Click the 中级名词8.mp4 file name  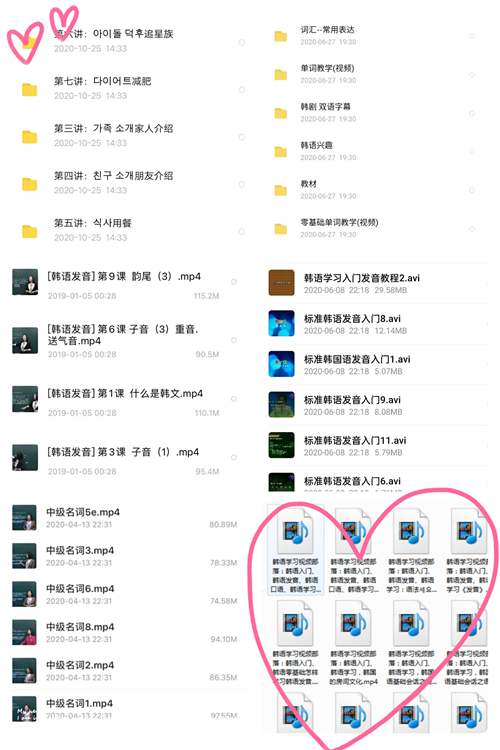pyautogui.click(x=80, y=627)
